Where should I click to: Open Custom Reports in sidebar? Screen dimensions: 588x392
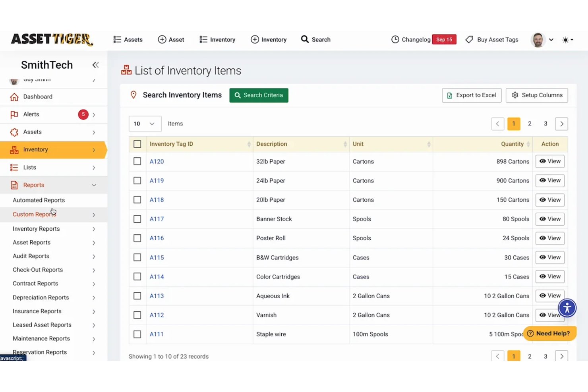[34, 214]
